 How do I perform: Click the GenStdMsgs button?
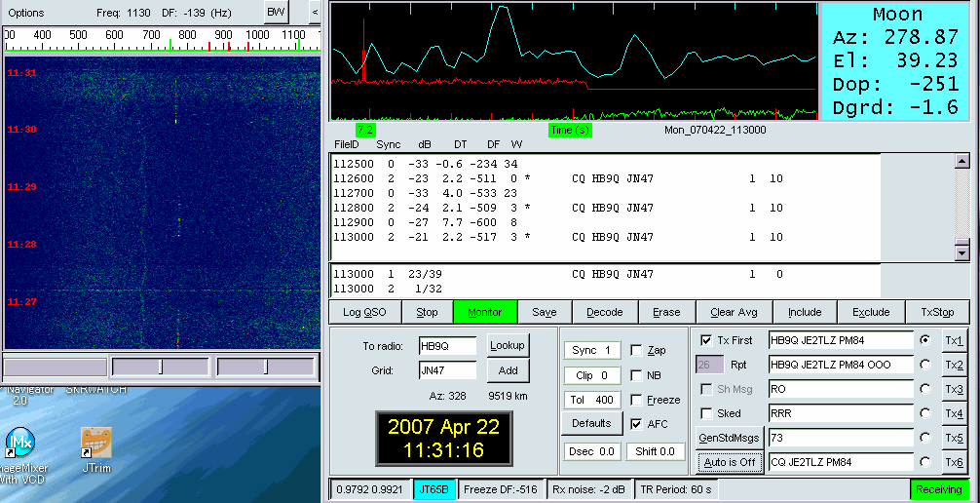[x=728, y=438]
